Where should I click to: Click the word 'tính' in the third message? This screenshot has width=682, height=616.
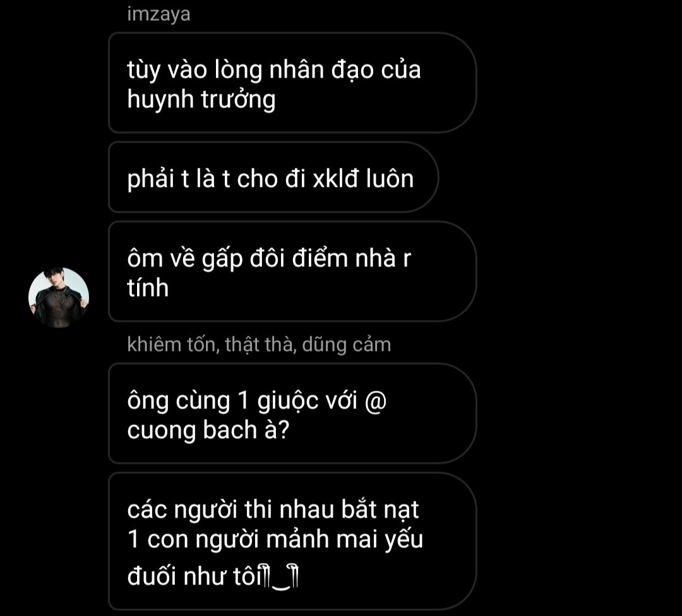pos(148,287)
